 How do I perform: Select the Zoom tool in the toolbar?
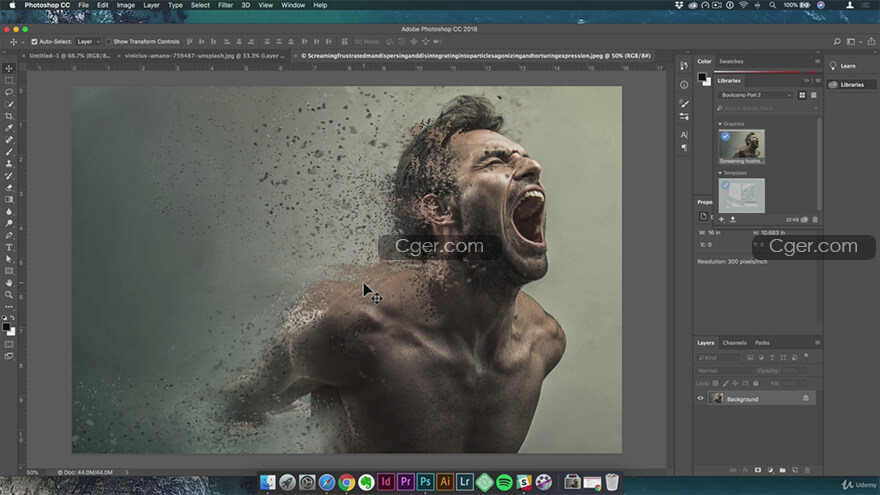8,295
